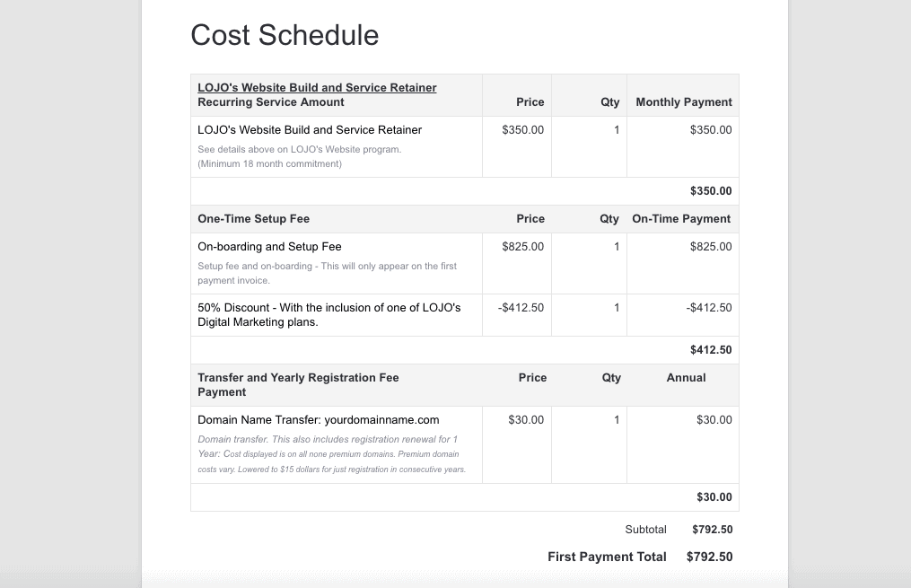
Task: Click the 50% Discount line item description
Action: click(328, 314)
